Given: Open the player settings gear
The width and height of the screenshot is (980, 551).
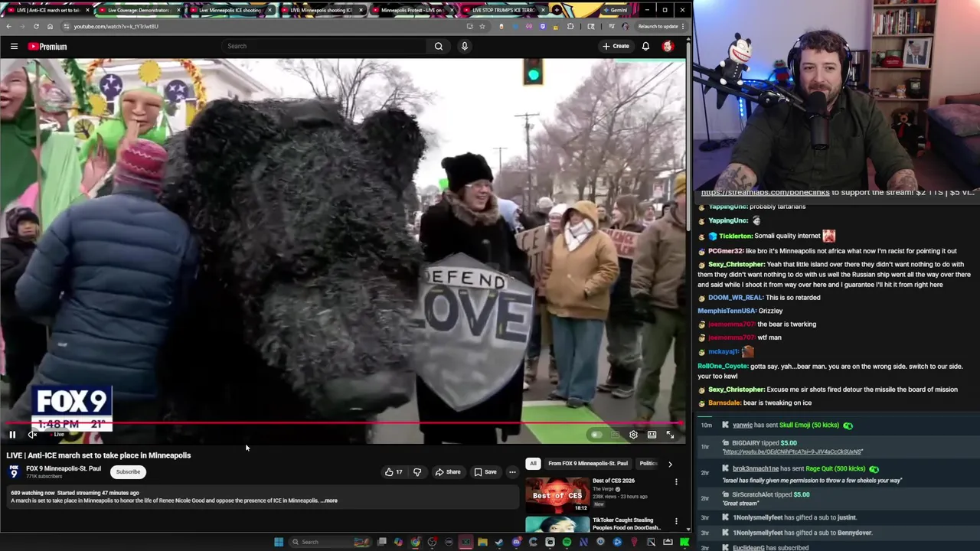Looking at the screenshot, I should (633, 435).
